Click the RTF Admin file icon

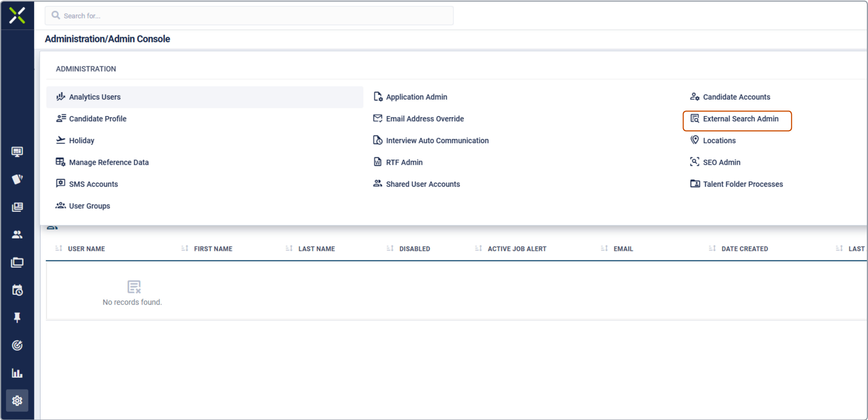click(378, 162)
